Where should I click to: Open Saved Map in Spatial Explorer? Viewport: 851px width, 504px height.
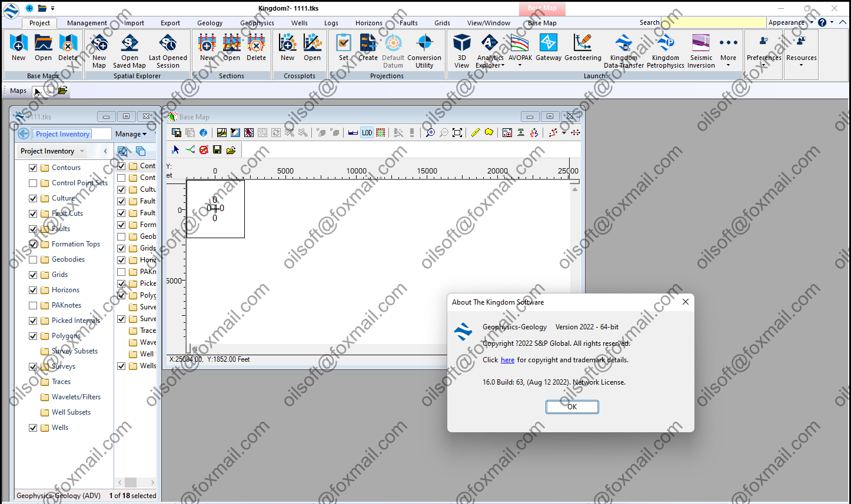click(129, 50)
